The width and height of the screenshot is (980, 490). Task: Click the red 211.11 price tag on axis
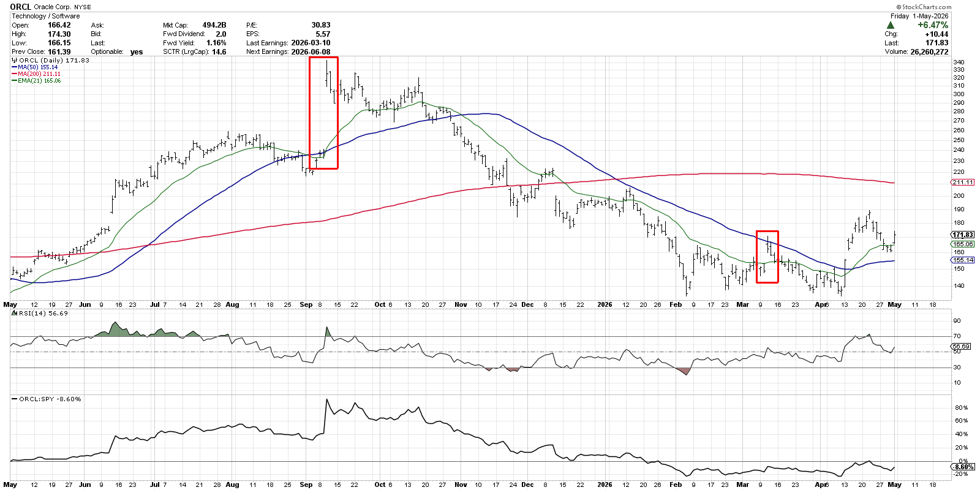[963, 183]
